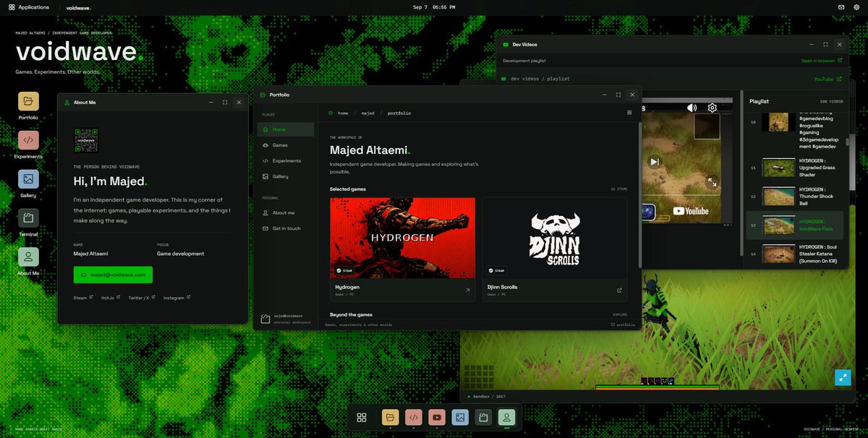The image size is (868, 438).
Task: Open the Hydrogen game card image
Action: click(402, 238)
